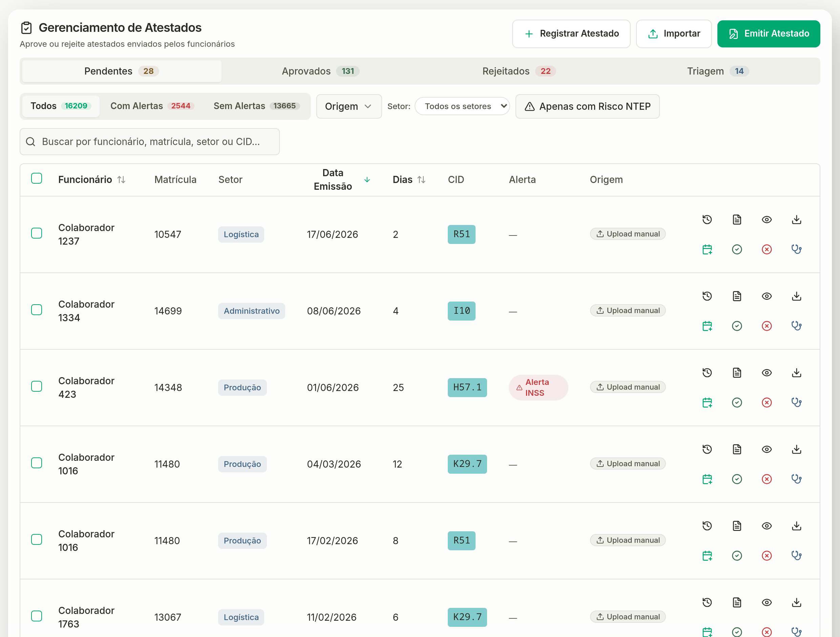Click matrícula 14348

[x=168, y=387]
